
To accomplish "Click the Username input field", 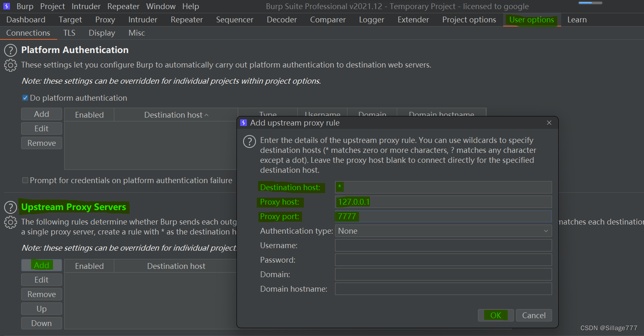I will (x=443, y=245).
